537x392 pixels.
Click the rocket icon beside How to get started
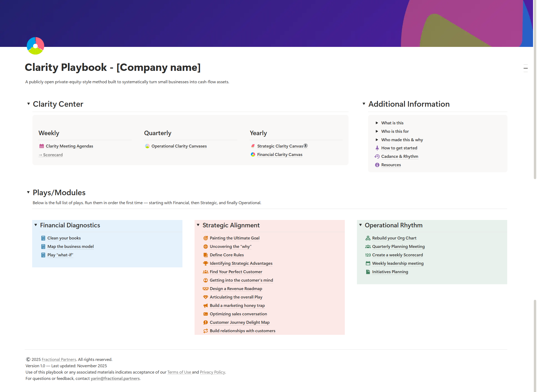(x=377, y=148)
